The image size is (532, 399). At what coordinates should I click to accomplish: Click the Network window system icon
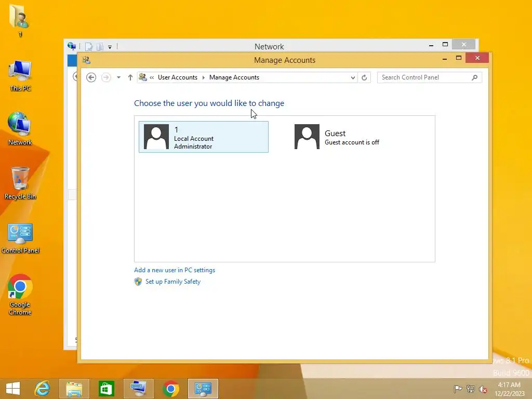(x=72, y=46)
